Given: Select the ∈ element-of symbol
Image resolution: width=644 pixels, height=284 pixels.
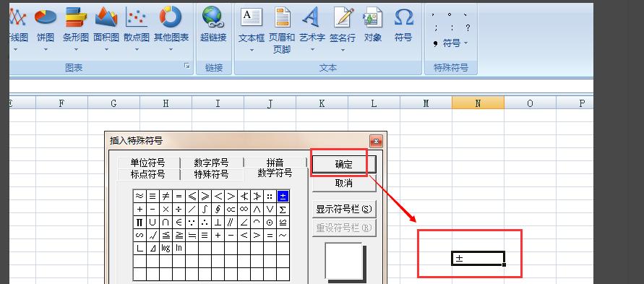Looking at the screenshot, I should tap(179, 222).
